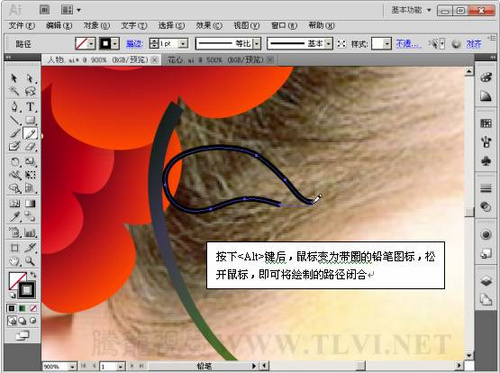500x373 pixels.
Task: Click the Stroke swatch in tools panel
Action: [26, 290]
